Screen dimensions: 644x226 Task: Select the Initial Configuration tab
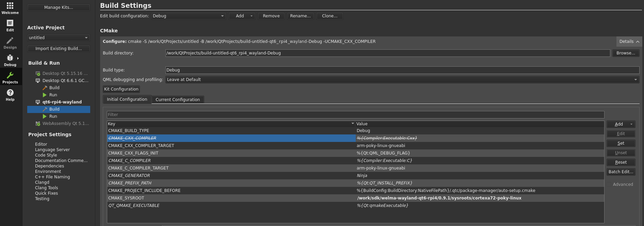point(127,99)
